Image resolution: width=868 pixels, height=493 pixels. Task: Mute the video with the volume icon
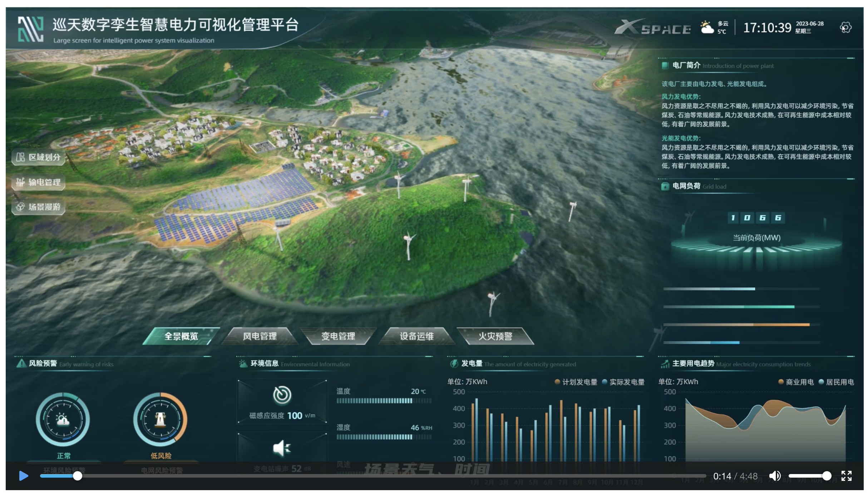click(x=775, y=476)
